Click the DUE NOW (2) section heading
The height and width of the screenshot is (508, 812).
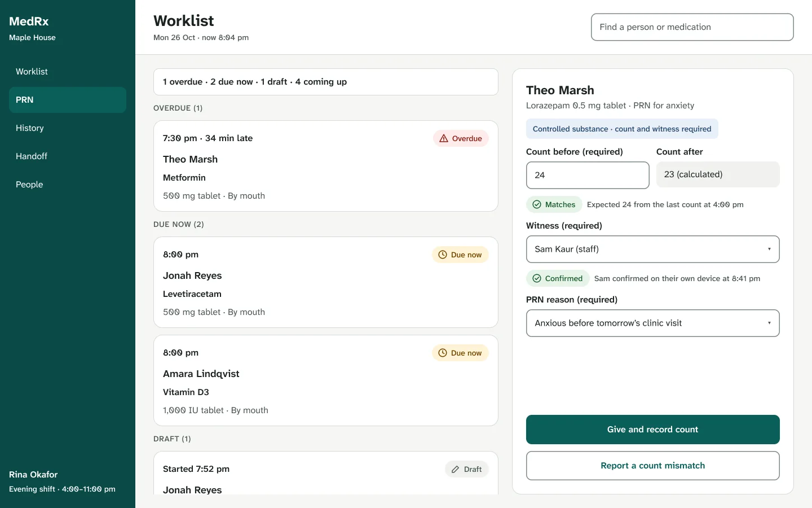pos(179,224)
